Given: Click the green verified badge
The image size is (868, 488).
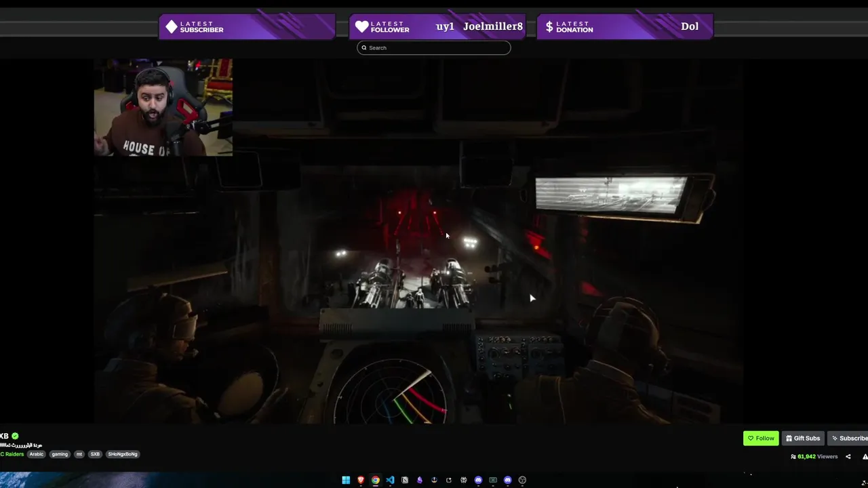Looking at the screenshot, I should 15,436.
